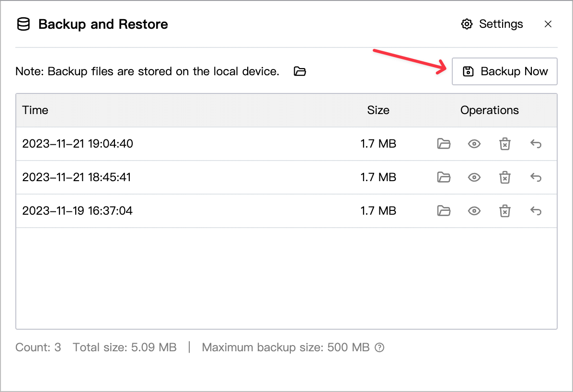Preview the 2023-11-21 18:45:41 backup
Image resolution: width=573 pixels, height=392 pixels.
coord(474,177)
